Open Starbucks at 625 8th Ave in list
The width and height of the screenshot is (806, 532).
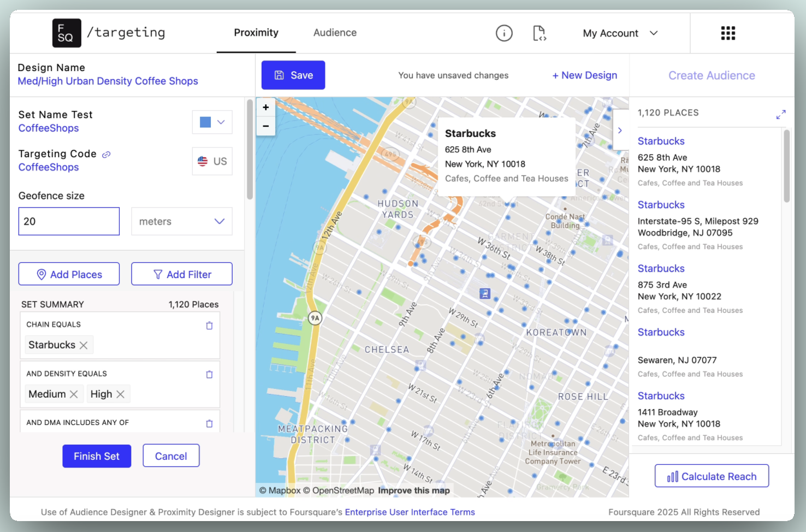point(661,141)
